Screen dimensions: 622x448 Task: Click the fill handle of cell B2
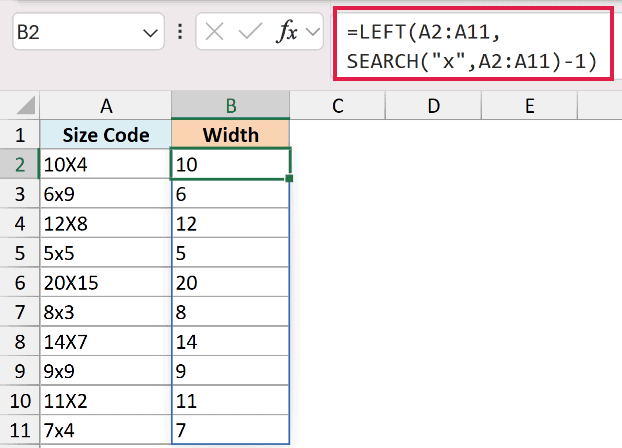[289, 179]
